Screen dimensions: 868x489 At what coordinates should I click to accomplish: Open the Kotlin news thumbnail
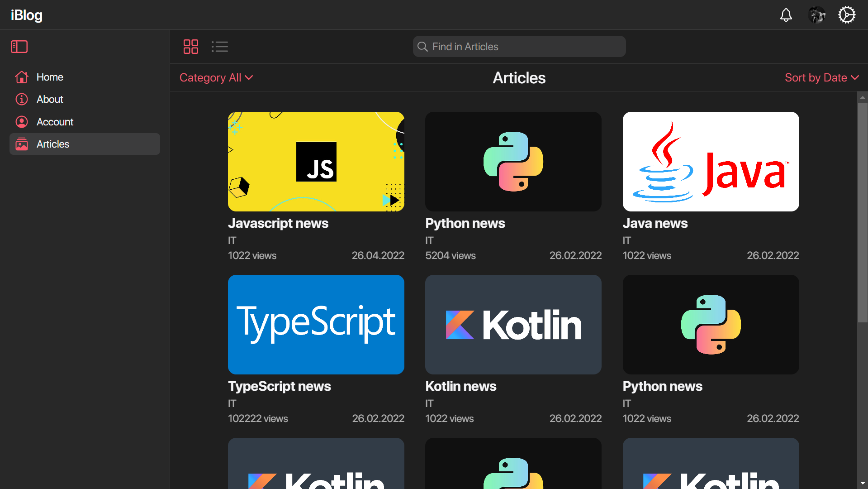513,325
